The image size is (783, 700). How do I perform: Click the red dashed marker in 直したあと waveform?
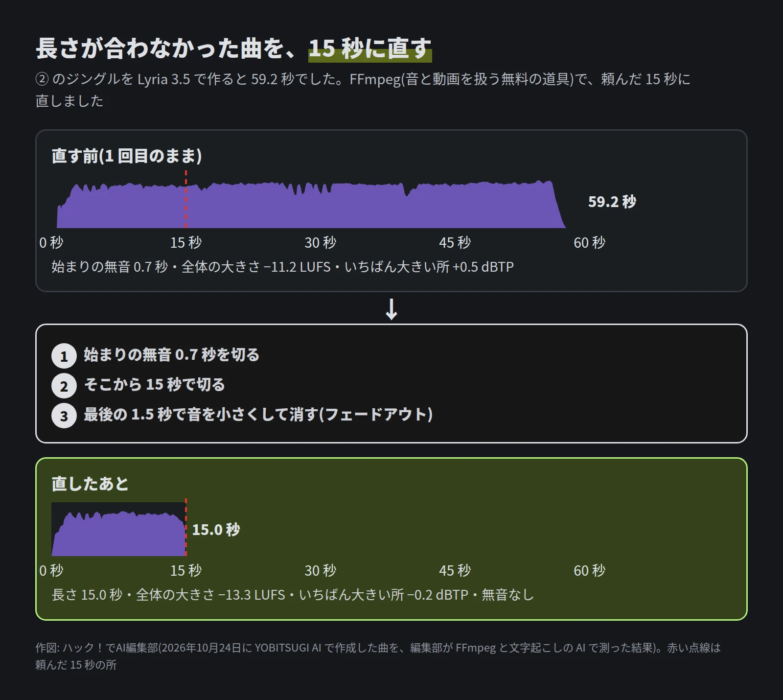point(186,527)
